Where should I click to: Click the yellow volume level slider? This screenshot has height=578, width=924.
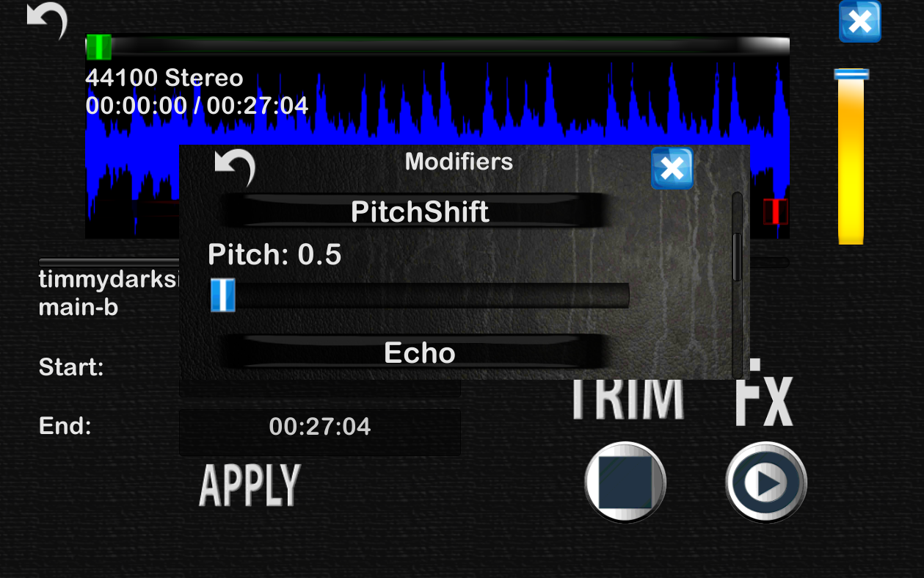point(851,162)
